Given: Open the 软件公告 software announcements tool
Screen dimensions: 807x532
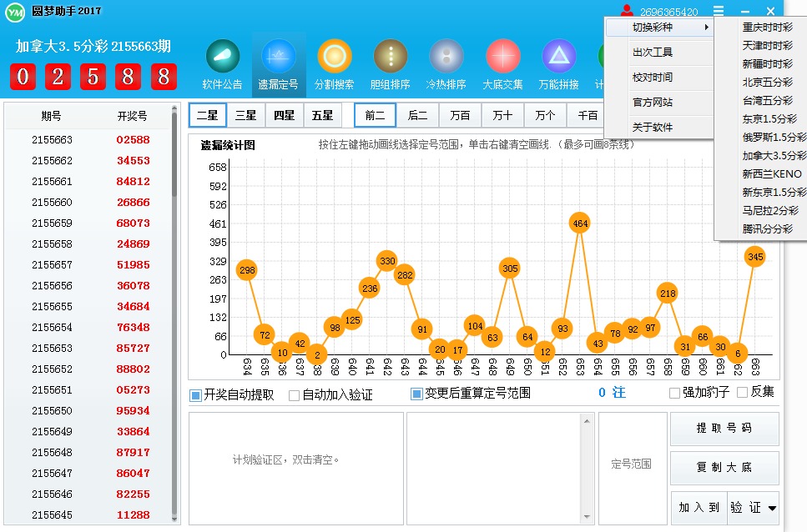Looking at the screenshot, I should point(222,63).
